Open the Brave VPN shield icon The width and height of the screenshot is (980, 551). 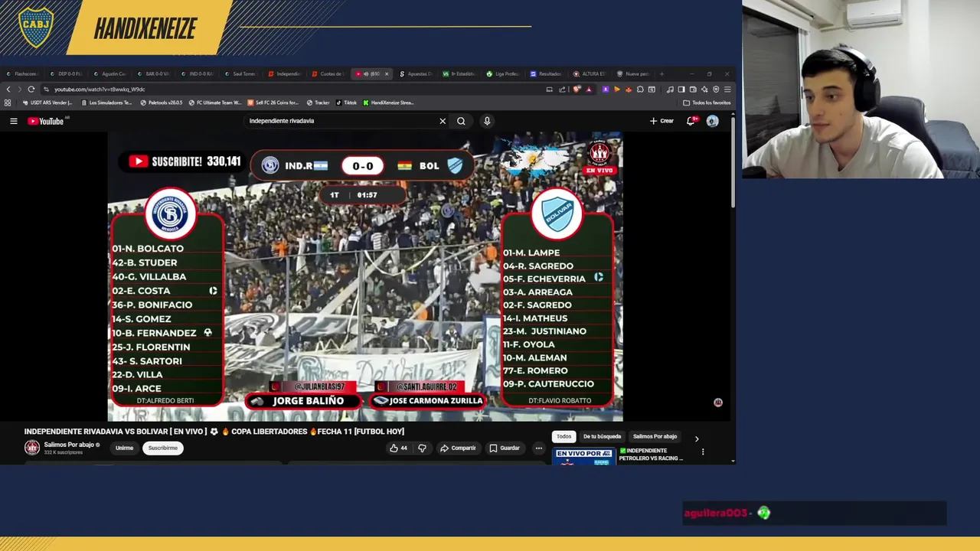(x=716, y=90)
